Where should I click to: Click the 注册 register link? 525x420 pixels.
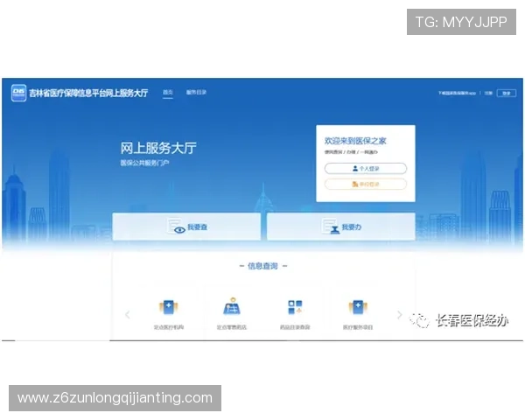[x=488, y=93]
